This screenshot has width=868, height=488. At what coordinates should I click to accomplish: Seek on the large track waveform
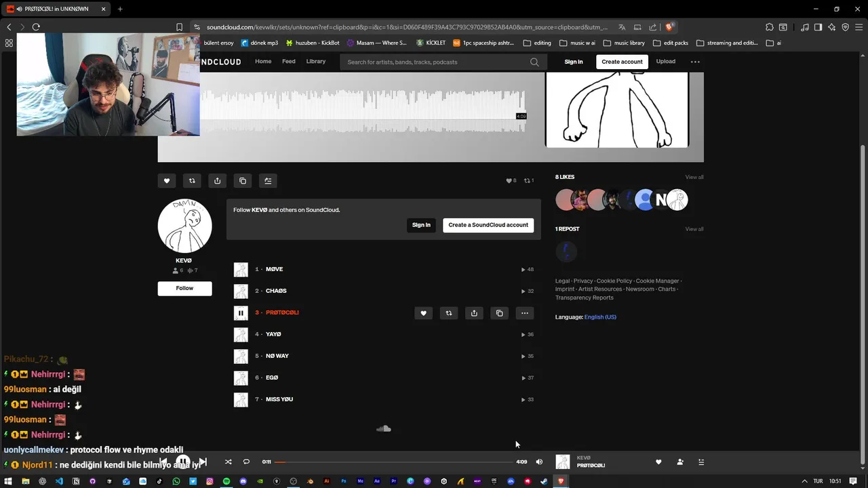[363, 112]
